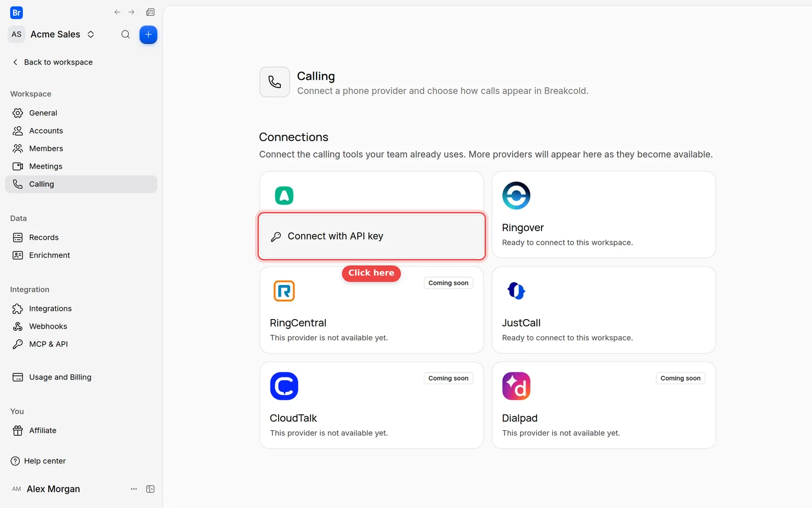Open Records under Data
The image size is (812, 508).
tap(81, 237)
